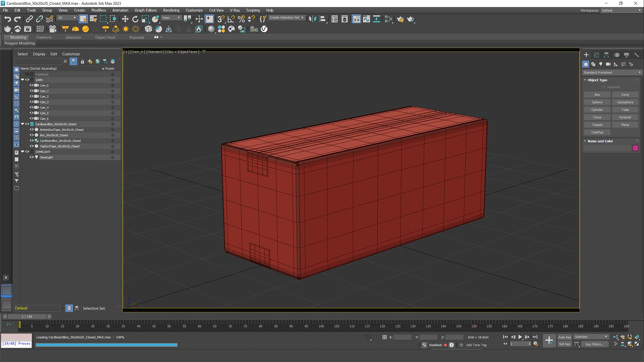Toggle visibility of Box_50x20x20_Closed
This screenshot has width=644, height=362.
(x=32, y=135)
